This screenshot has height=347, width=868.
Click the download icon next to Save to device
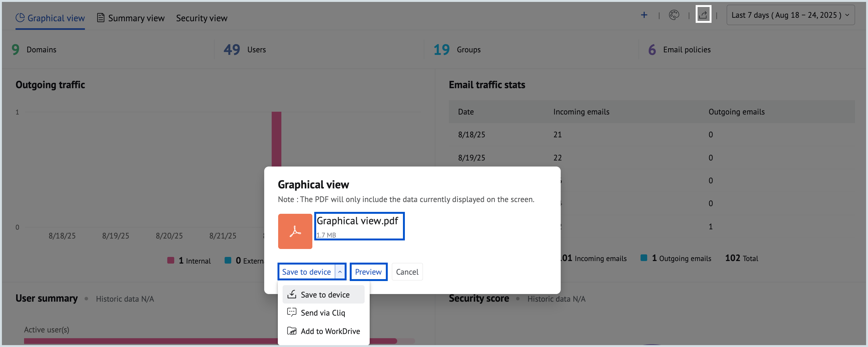click(292, 294)
